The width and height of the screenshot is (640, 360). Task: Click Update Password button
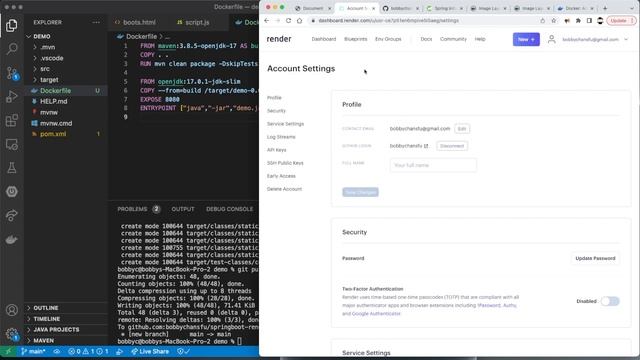pos(595,258)
